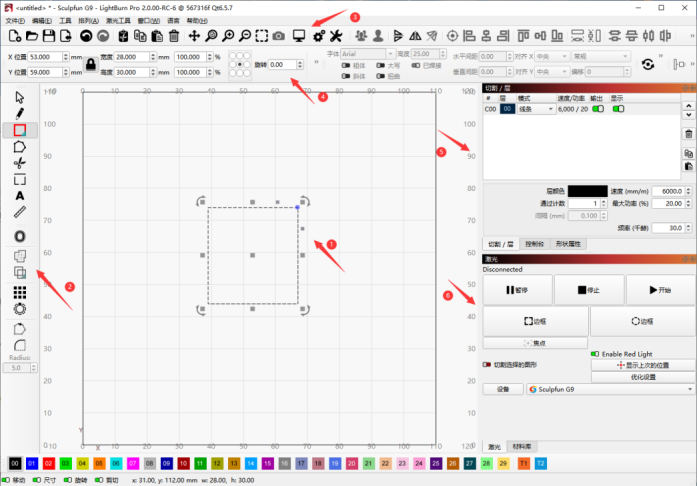The height and width of the screenshot is (486, 697).
Task: Pick the red 02 palette swatch
Action: 48,463
